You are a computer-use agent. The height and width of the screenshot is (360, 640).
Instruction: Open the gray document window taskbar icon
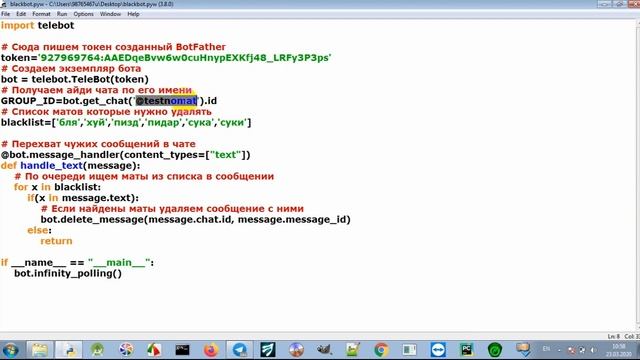(x=409, y=350)
